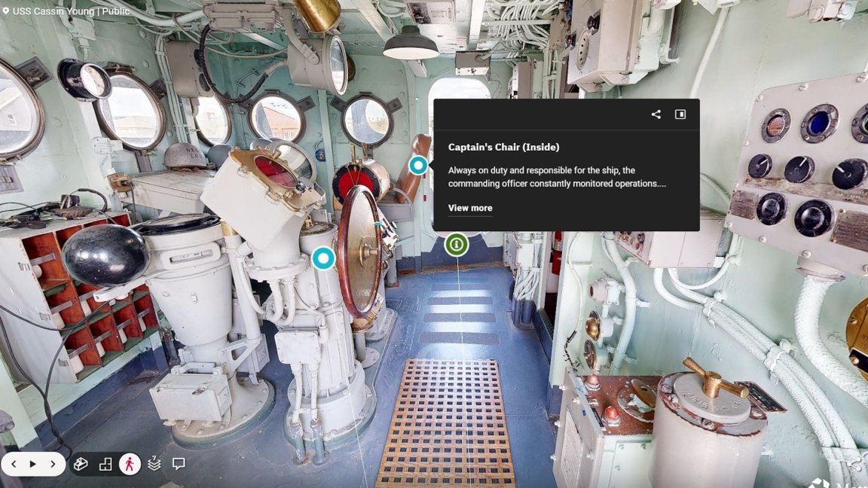Viewport: 868px width, 488px height.
Task: Open the tags speech-bubble icon
Action: point(179,464)
